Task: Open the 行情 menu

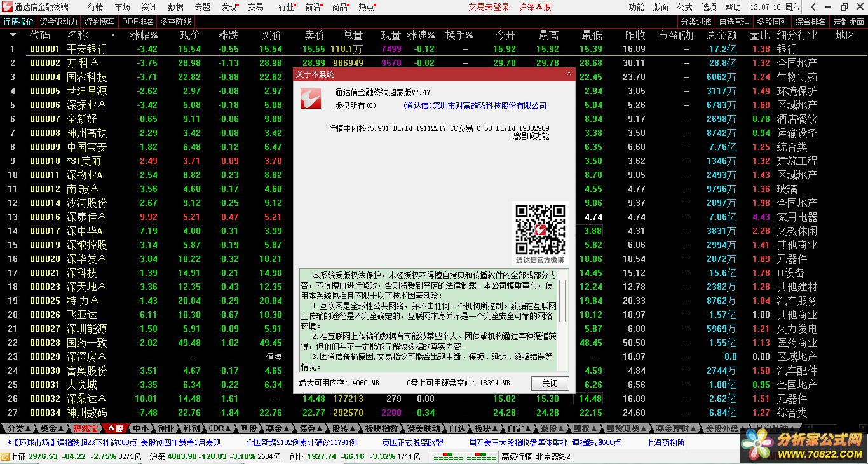Action: pyautogui.click(x=95, y=7)
